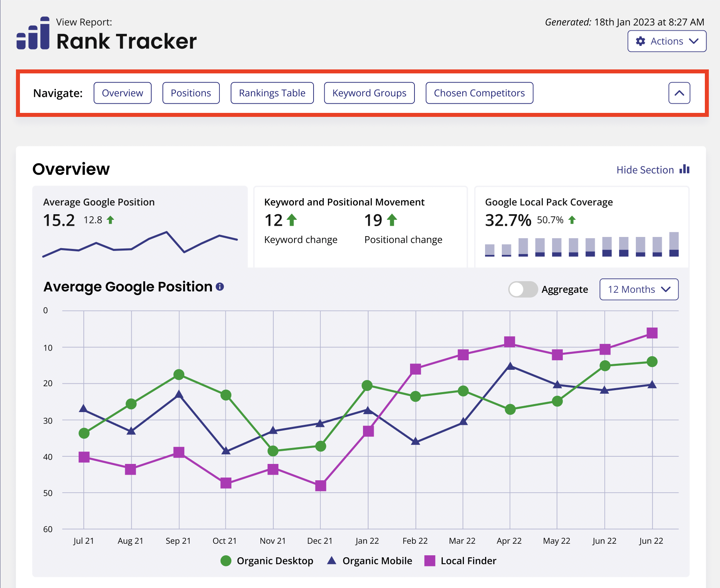Image resolution: width=720 pixels, height=588 pixels.
Task: Click the info icon beside Average Google Position
Action: [x=220, y=287]
